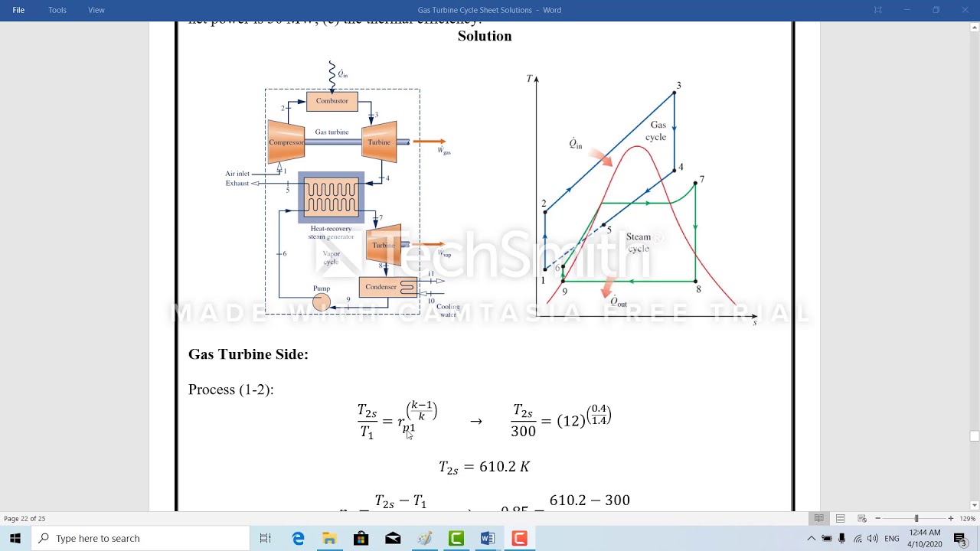
Task: Show hidden system tray icons
Action: click(812, 538)
